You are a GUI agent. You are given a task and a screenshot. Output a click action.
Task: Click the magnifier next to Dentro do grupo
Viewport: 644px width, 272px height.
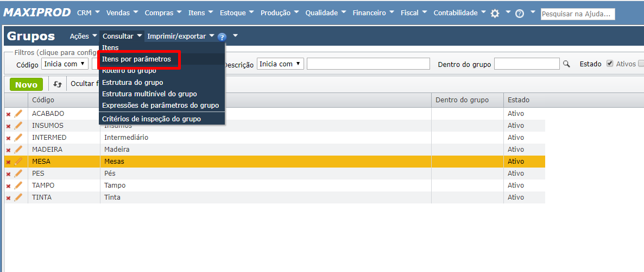(x=566, y=64)
